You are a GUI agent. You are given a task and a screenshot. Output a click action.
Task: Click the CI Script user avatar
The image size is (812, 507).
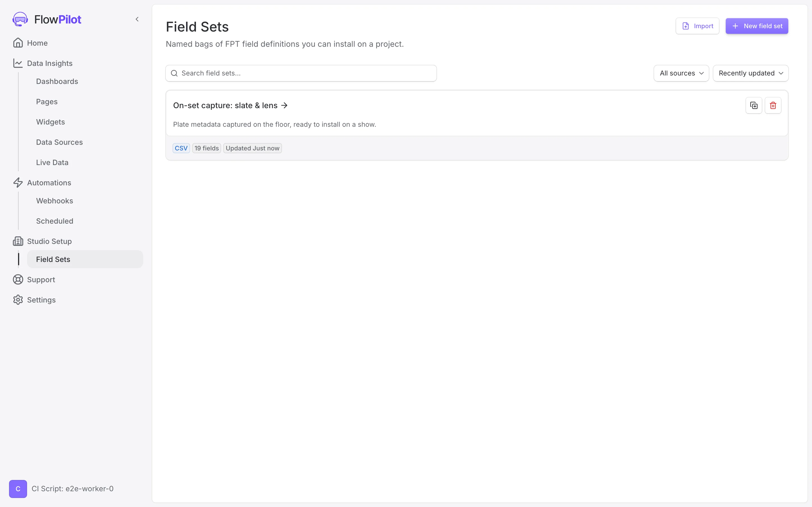point(18,489)
